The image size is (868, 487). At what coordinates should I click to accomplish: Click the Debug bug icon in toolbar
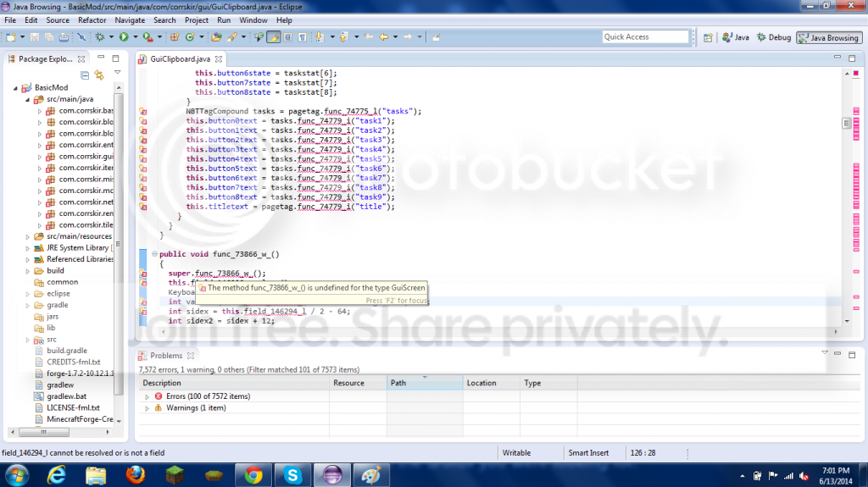[x=99, y=37]
